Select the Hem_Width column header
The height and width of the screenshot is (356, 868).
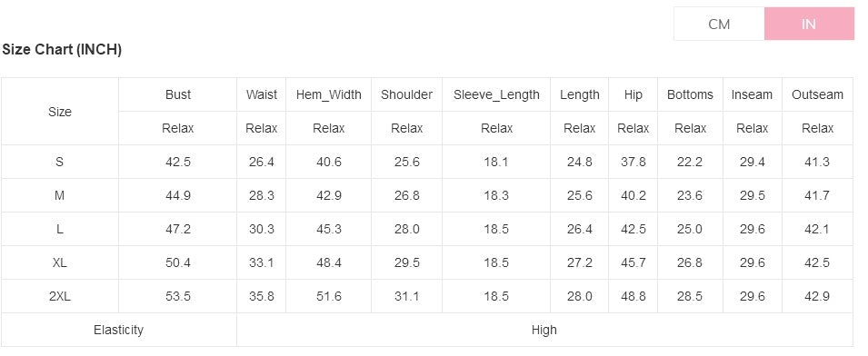329,94
